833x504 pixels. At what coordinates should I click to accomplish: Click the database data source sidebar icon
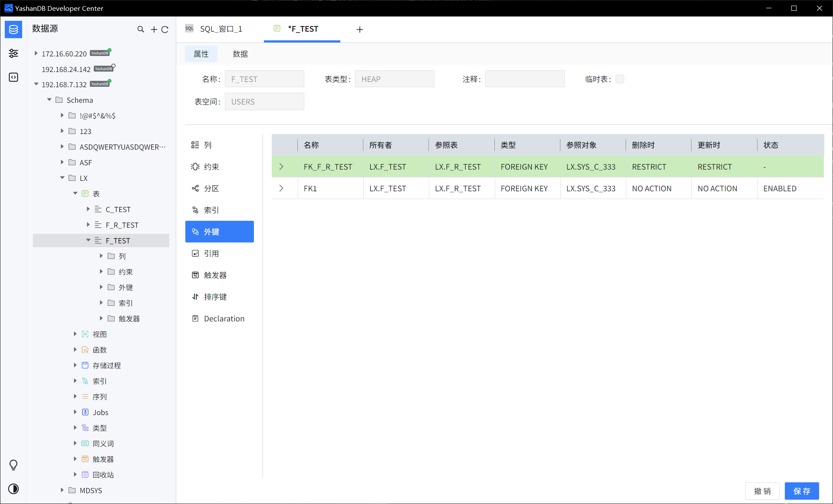pos(13,29)
